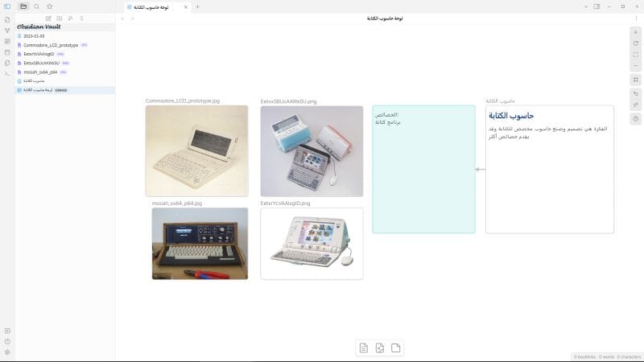Open the Commodore_LCD_prototype file in the sidebar

[x=51, y=45]
